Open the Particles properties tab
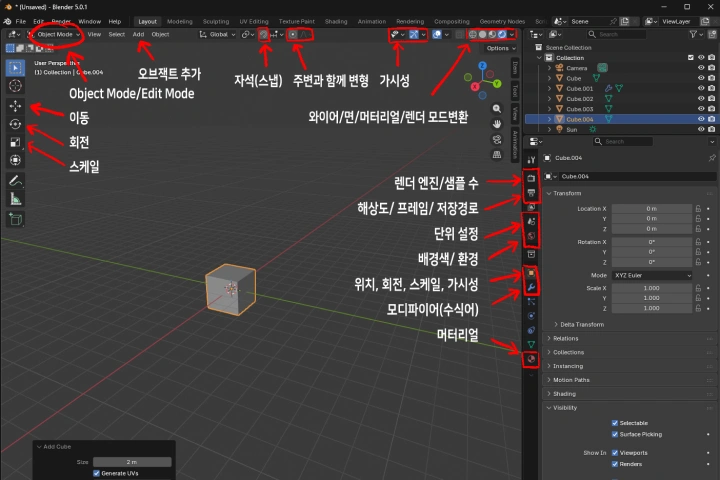 pos(531,302)
